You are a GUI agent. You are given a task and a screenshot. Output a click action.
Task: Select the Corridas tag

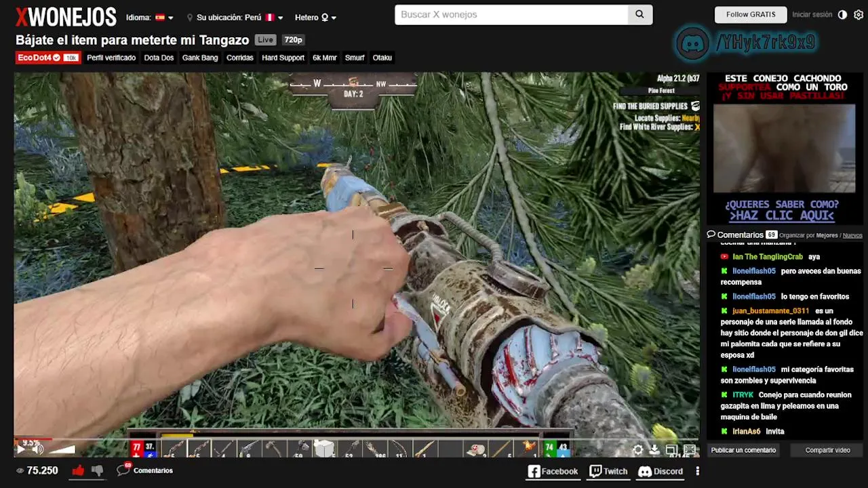click(240, 58)
